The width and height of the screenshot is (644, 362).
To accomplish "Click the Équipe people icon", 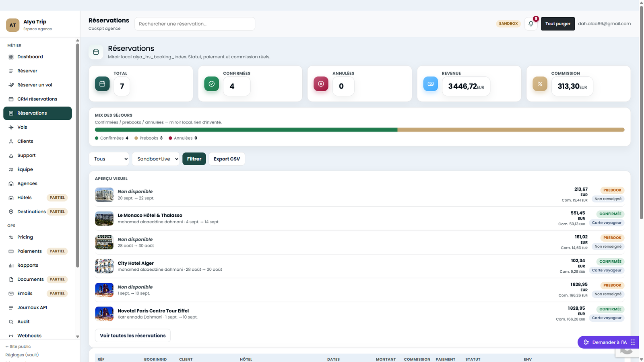I will coord(11,169).
